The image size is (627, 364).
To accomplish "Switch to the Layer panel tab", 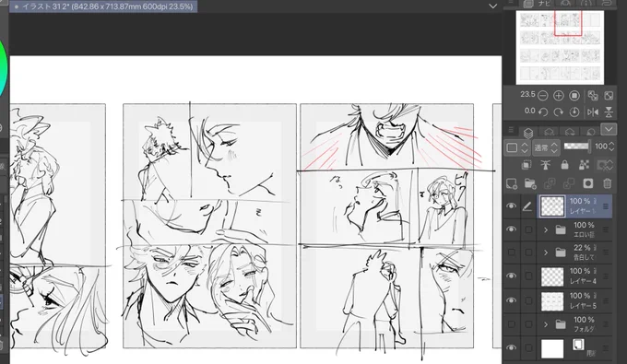I will (528, 132).
